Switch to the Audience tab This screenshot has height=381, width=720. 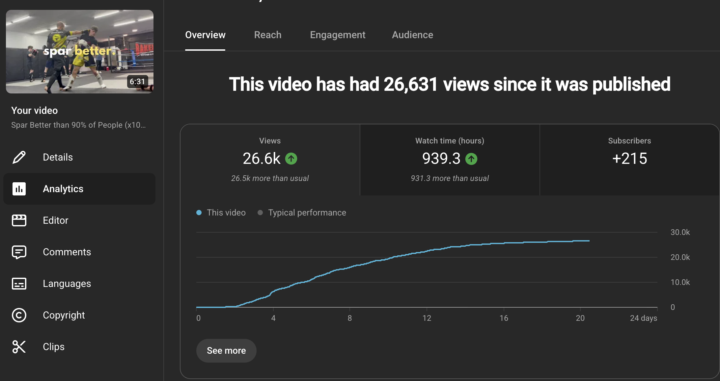(412, 35)
